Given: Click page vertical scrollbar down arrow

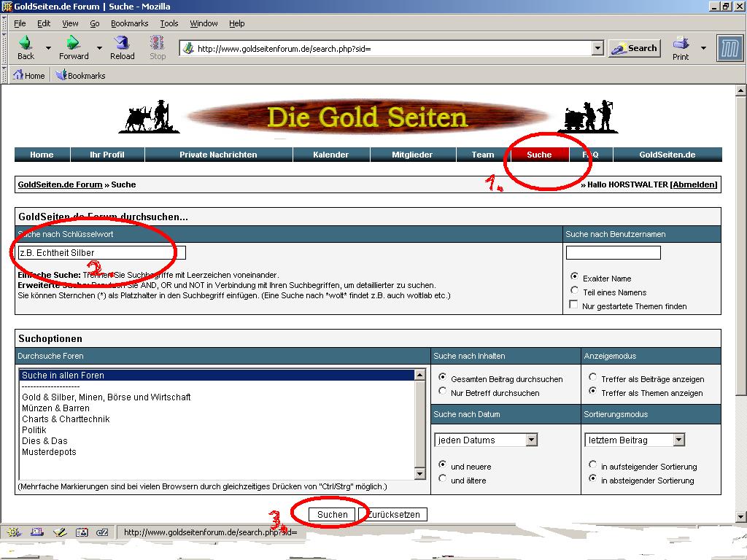Looking at the screenshot, I should tap(740, 517).
